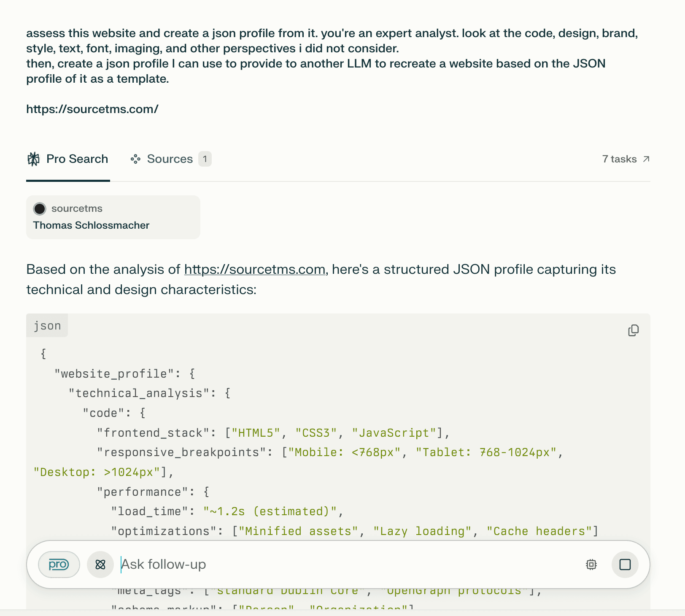The height and width of the screenshot is (616, 685).
Task: Copy the JSON code block
Action: [633, 330]
